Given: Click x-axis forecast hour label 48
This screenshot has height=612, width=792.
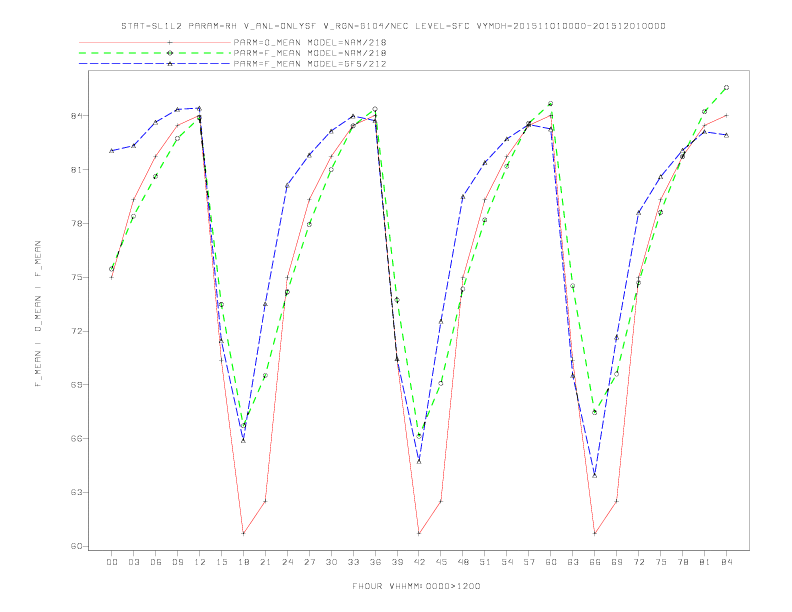Looking at the screenshot, I should click(463, 562).
